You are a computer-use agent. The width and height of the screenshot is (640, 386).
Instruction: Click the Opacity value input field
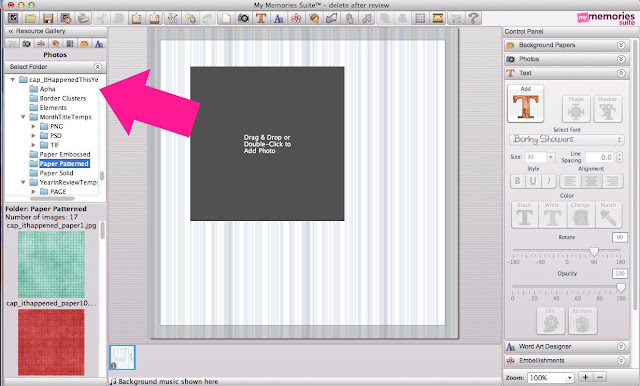tap(620, 273)
